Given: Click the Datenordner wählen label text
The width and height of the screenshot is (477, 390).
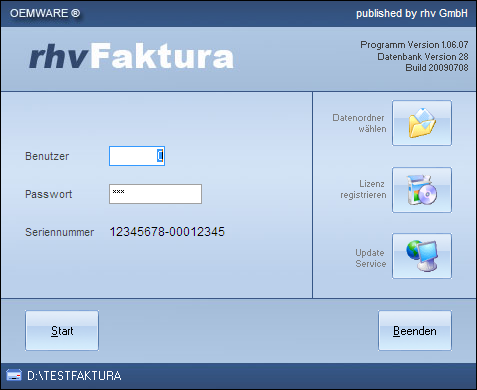Looking at the screenshot, I should coord(359,123).
